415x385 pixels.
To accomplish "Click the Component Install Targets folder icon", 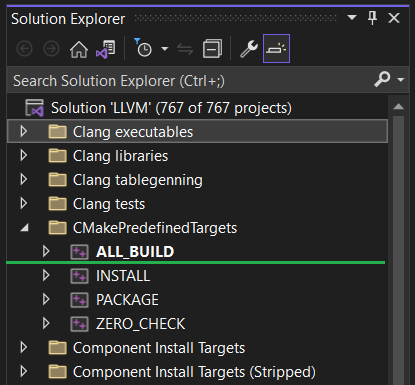I will [x=58, y=347].
